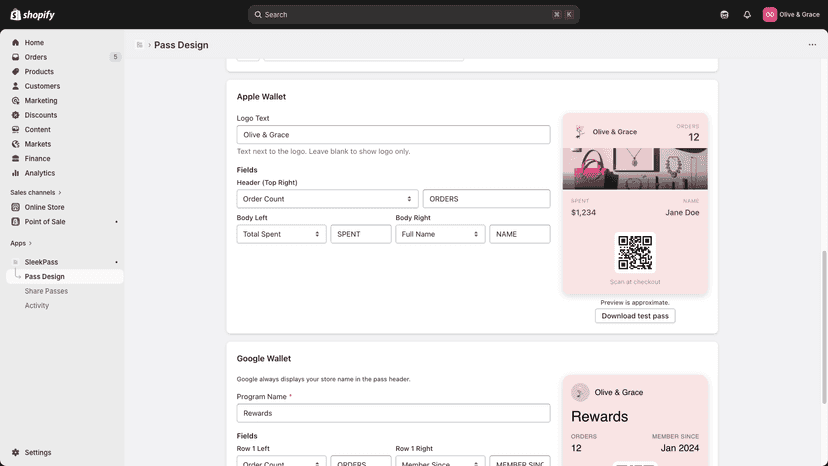Open the Row 1 Left Order Count dropdown

click(281, 461)
